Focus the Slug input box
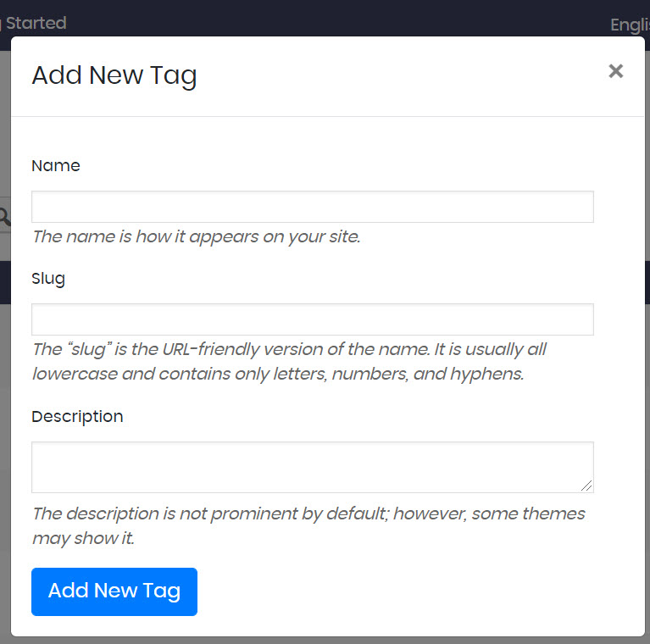 pyautogui.click(x=312, y=319)
